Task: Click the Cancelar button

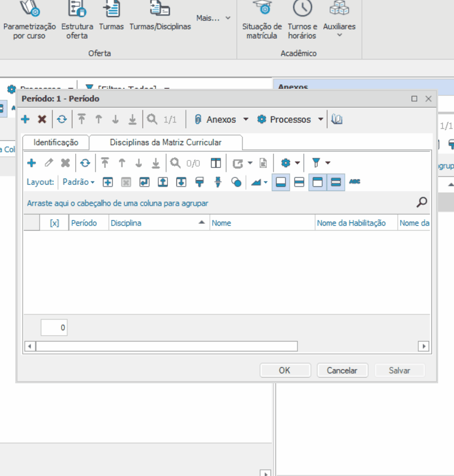Action: 342,370
